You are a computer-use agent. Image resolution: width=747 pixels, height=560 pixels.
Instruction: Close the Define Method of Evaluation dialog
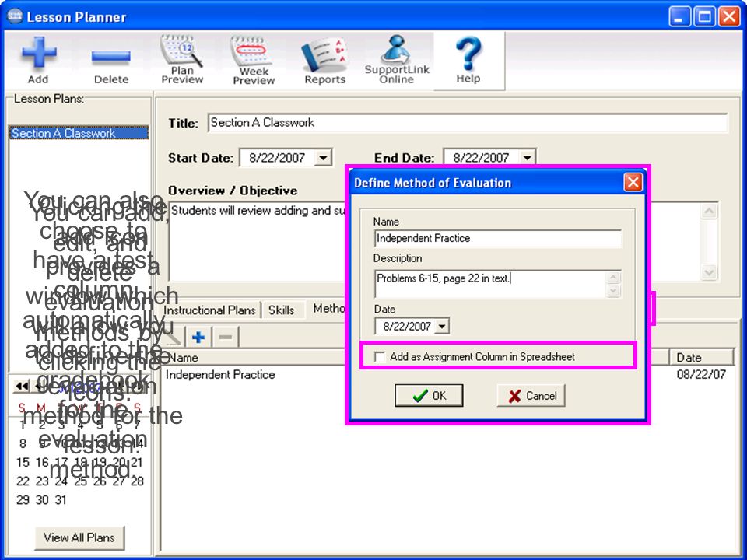pos(633,182)
